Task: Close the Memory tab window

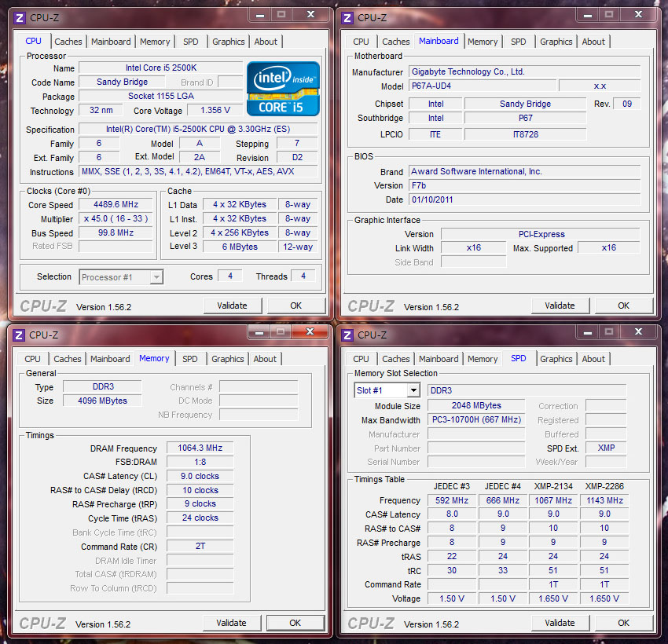Action: (x=310, y=331)
